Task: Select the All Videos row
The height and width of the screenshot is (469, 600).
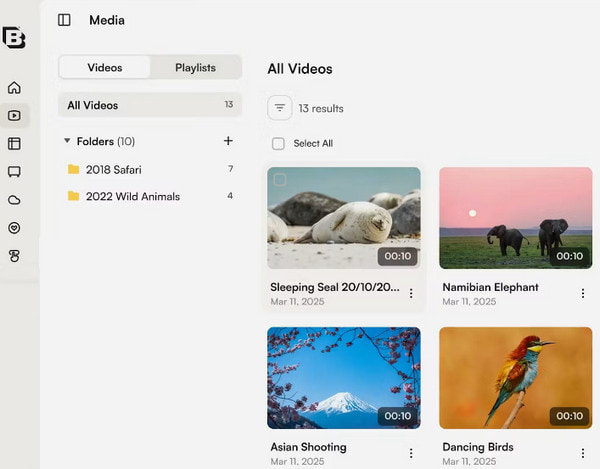Action: pos(150,105)
